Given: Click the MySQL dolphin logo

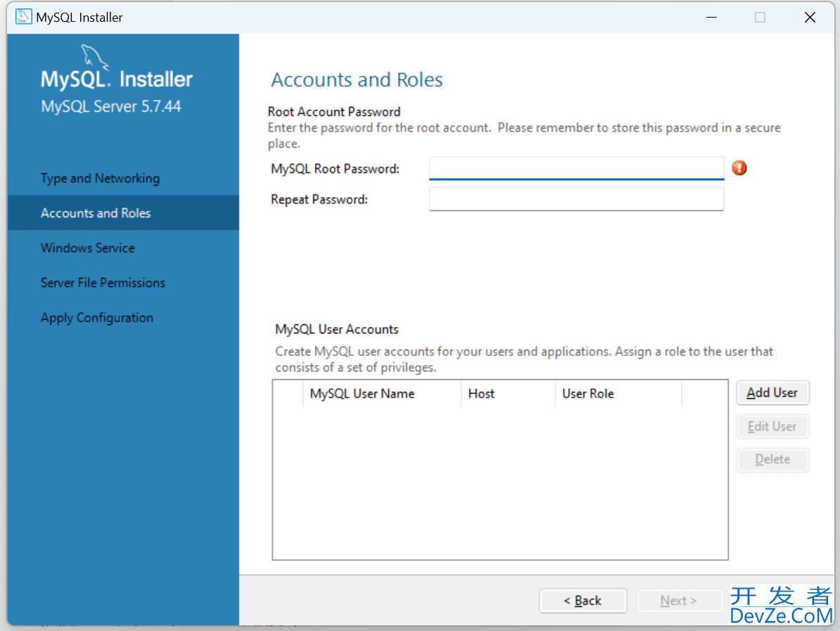Looking at the screenshot, I should [x=94, y=57].
